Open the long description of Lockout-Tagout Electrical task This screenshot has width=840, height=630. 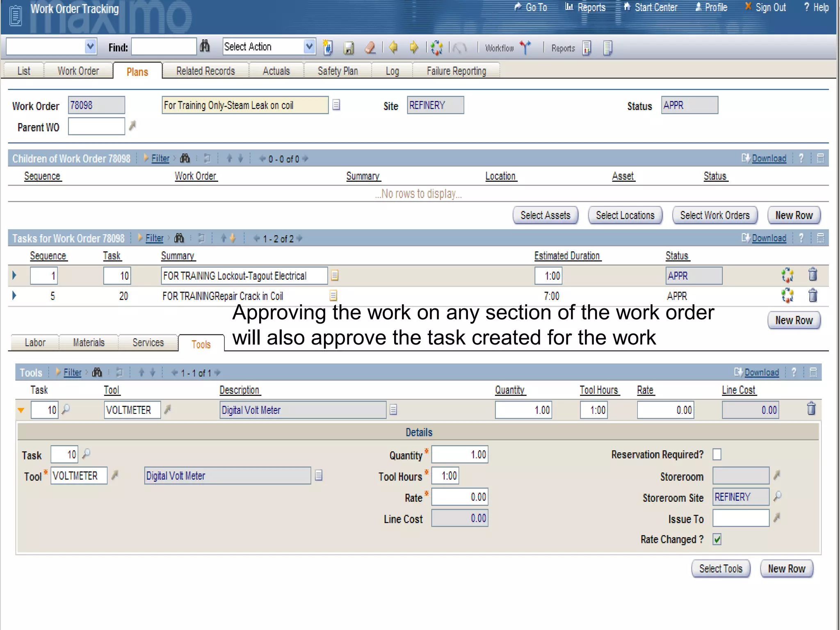tap(335, 275)
